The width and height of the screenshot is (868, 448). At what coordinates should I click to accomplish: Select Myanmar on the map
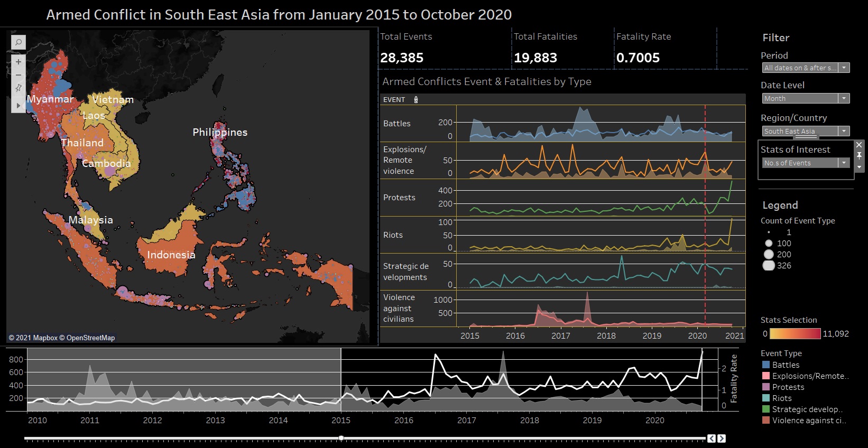pos(50,99)
